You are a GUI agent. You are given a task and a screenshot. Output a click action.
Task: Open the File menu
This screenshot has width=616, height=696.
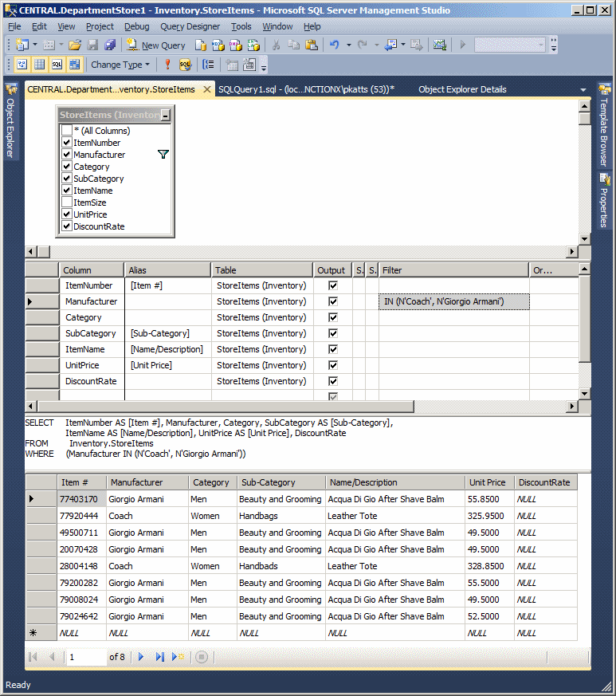[14, 26]
